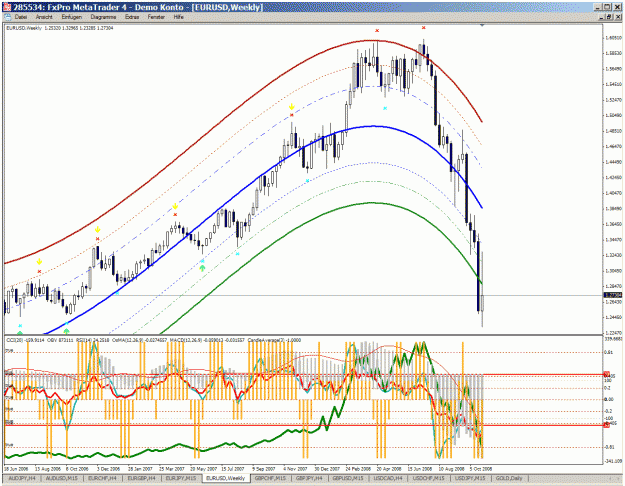Click the 15 Jun 2008 date label

click(x=420, y=469)
